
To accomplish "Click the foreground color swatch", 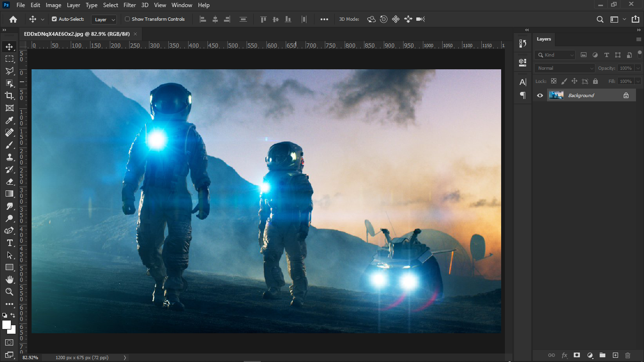I will coord(7,325).
